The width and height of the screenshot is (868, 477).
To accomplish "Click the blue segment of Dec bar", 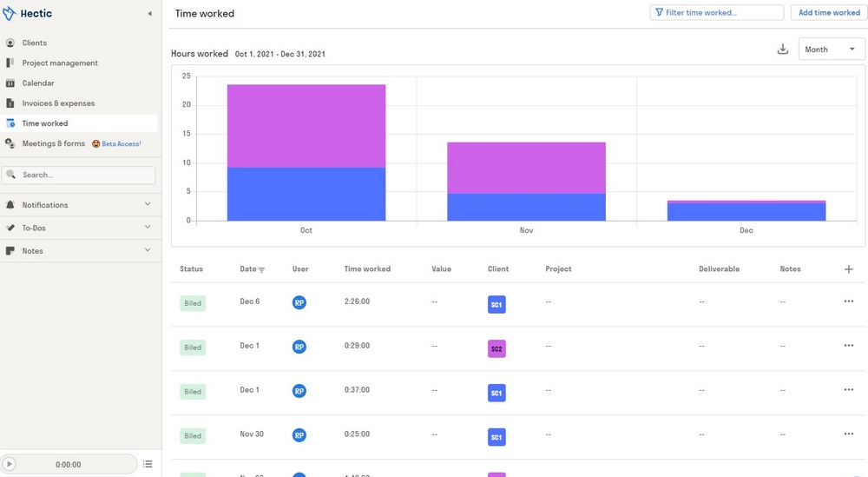I will (746, 212).
